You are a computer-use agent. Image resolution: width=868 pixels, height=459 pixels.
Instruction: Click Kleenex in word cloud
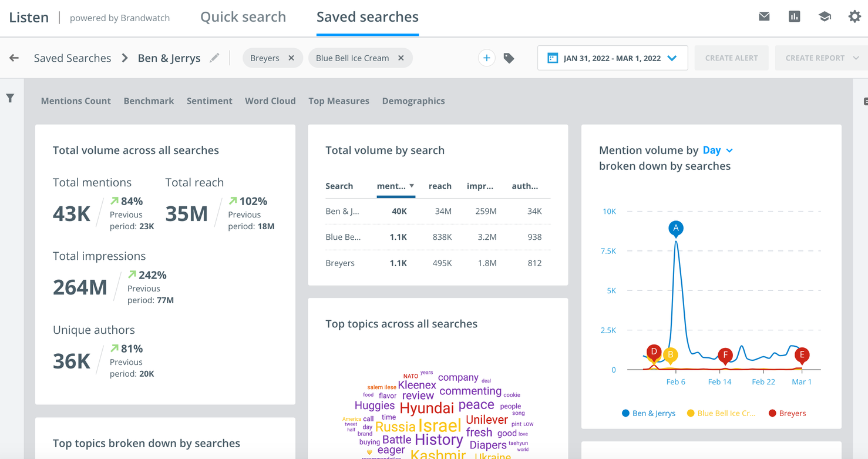417,385
